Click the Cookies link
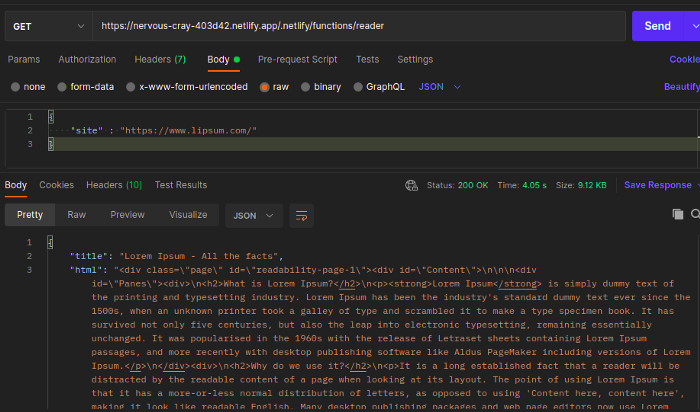 pyautogui.click(x=684, y=59)
